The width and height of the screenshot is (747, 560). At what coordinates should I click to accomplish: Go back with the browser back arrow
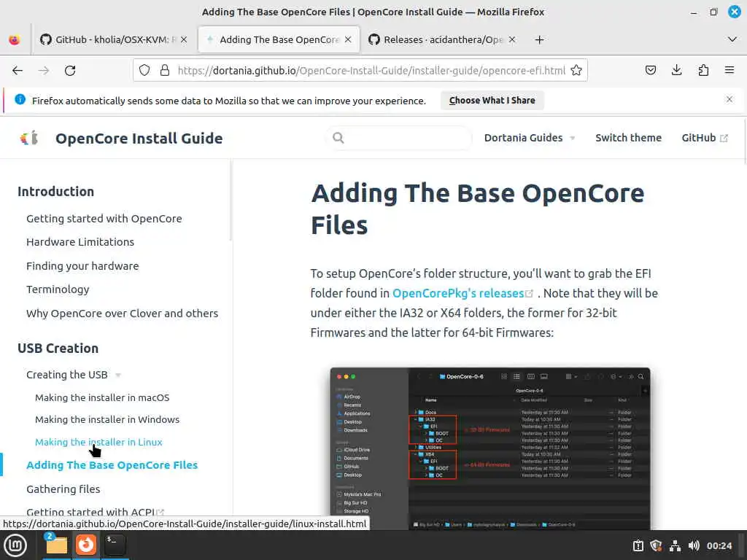point(18,71)
